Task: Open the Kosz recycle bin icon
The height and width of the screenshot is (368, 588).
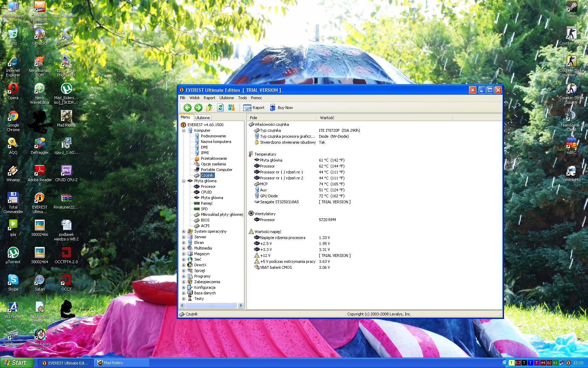Action: pos(13,36)
